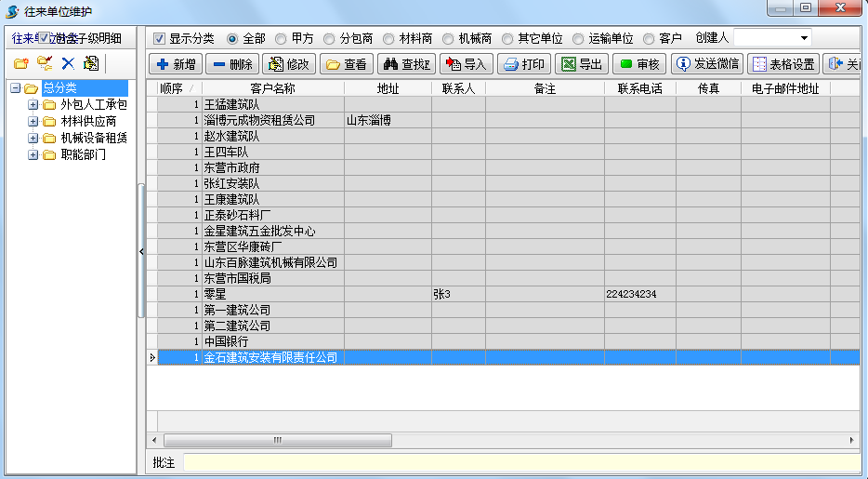Screen dimensions: 868x479
Task: Click the 发送微信 (Send WeChat) button
Action: [x=707, y=64]
